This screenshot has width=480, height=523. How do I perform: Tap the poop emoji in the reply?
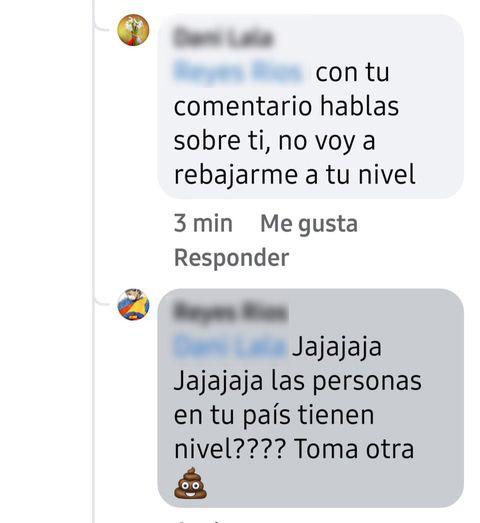click(x=190, y=483)
